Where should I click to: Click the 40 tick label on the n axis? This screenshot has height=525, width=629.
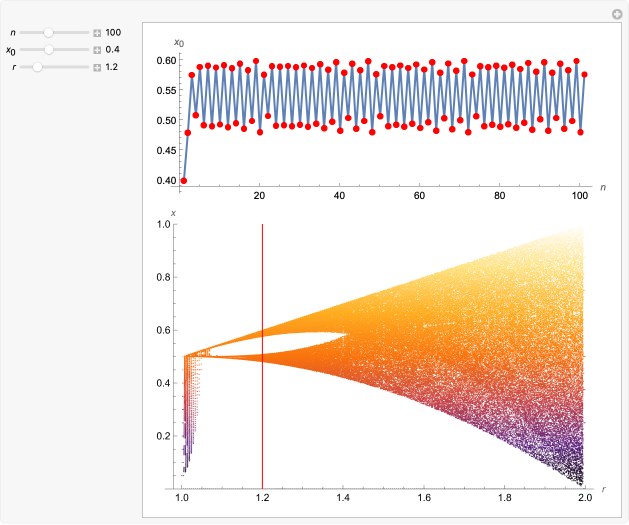coord(339,196)
